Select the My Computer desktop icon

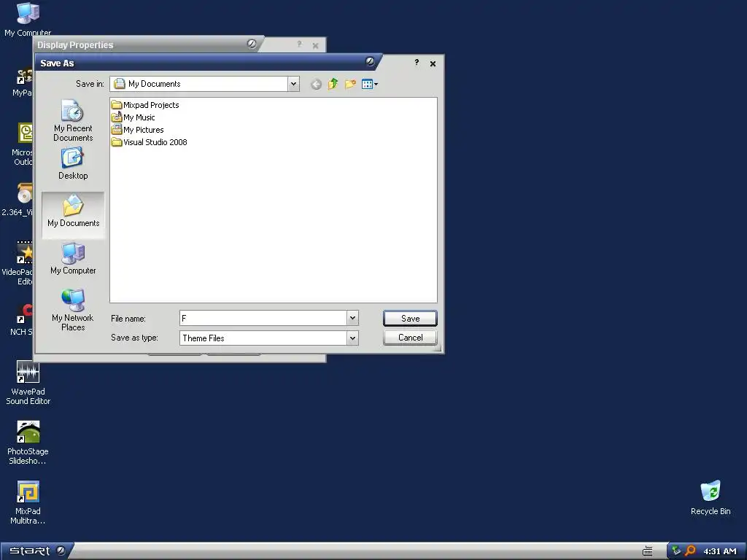pos(28,19)
